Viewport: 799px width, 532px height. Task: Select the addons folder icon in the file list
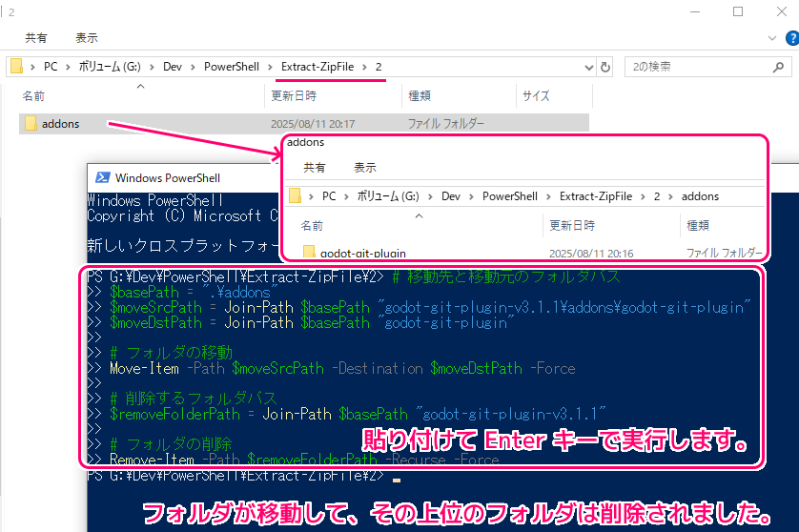30,124
